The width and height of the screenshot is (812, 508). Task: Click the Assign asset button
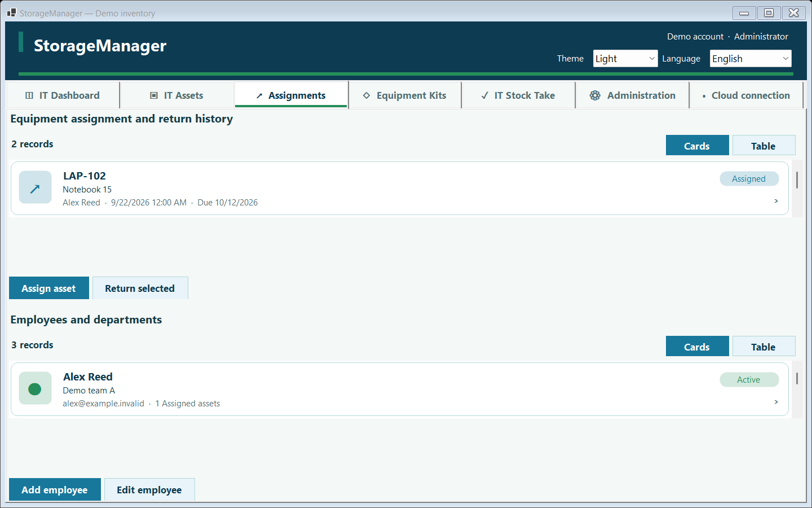(x=49, y=288)
